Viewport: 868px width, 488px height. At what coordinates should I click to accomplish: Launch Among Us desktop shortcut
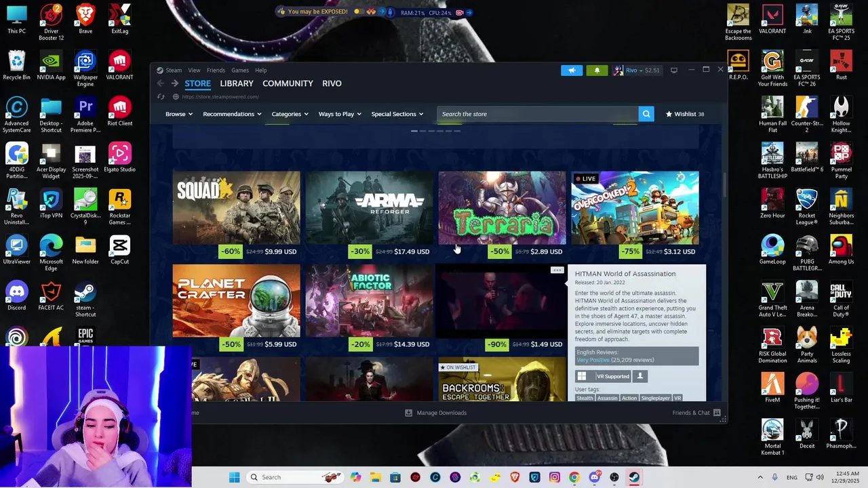pyautogui.click(x=841, y=249)
